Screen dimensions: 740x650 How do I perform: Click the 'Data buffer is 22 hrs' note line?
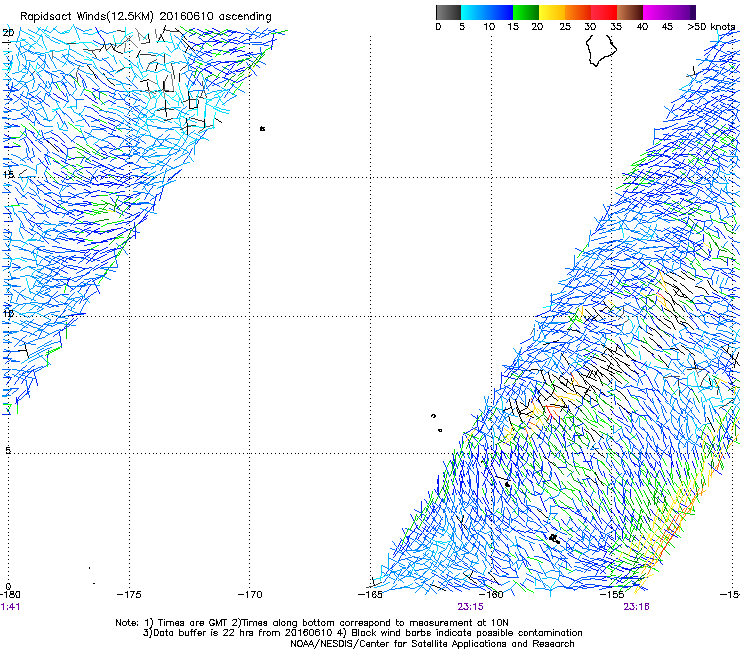point(362,633)
